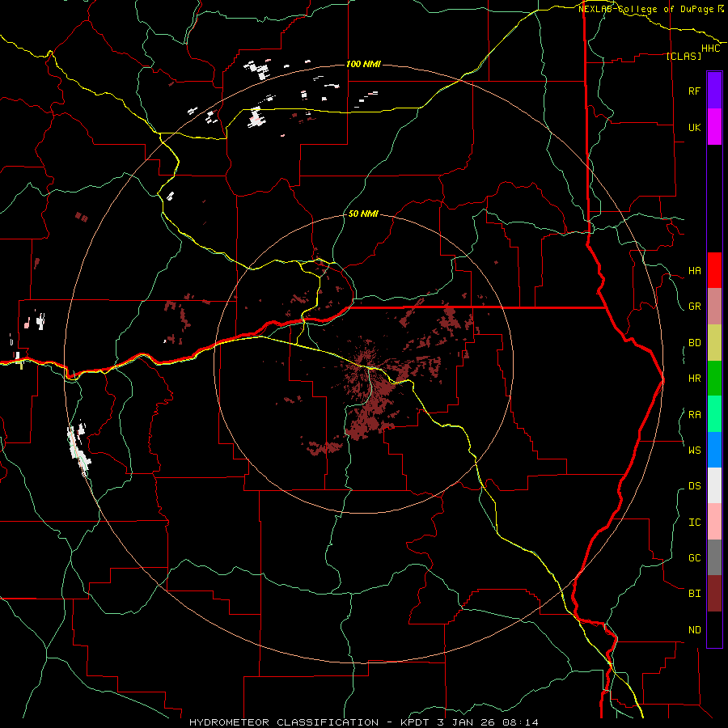Click the NEXLAB-College of DuPage credit text
The height and width of the screenshot is (728, 728).
click(x=646, y=9)
